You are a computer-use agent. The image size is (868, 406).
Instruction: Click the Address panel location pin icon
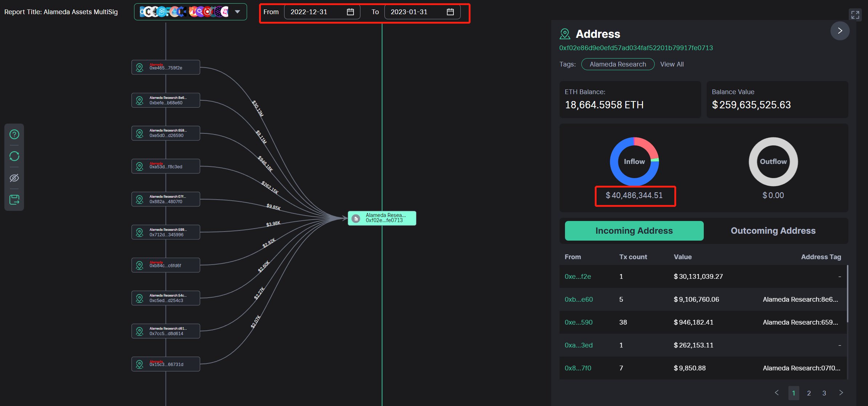565,34
